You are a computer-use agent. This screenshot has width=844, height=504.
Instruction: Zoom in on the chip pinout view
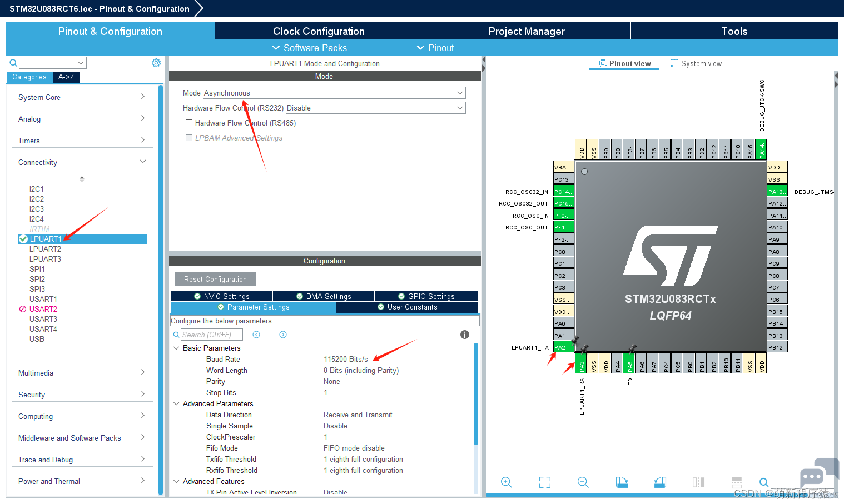coord(506,482)
